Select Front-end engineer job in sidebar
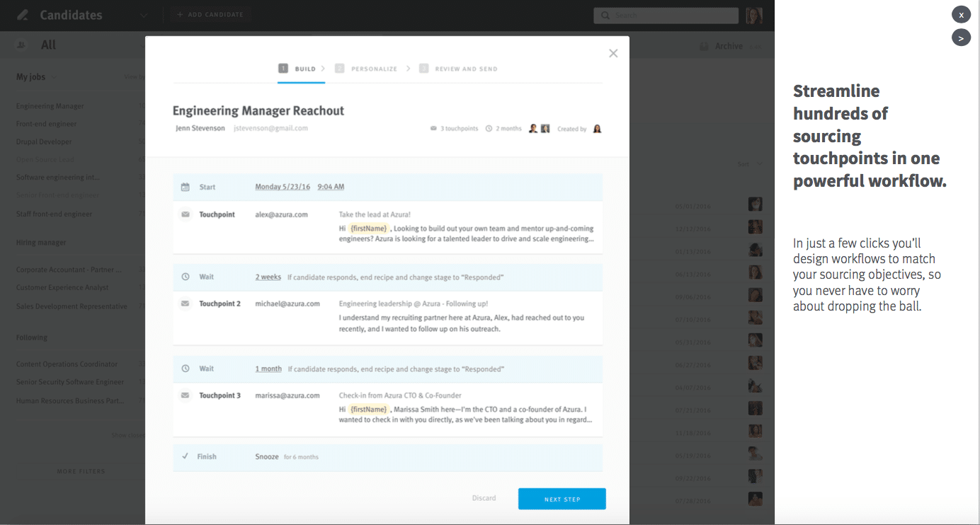The width and height of the screenshot is (980, 525). (47, 124)
